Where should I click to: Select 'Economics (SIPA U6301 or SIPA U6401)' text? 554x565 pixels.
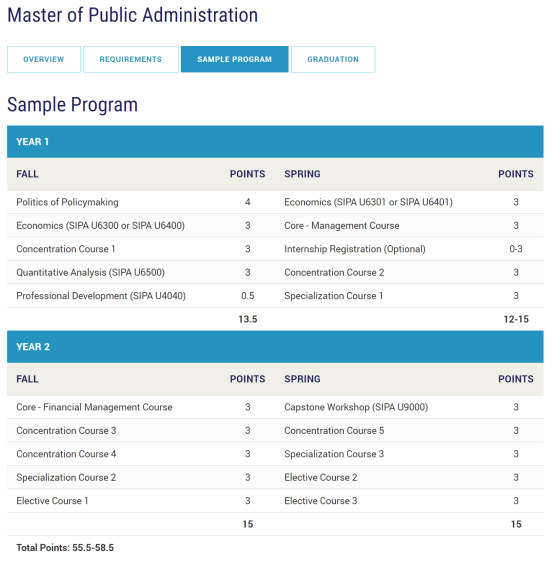click(368, 202)
